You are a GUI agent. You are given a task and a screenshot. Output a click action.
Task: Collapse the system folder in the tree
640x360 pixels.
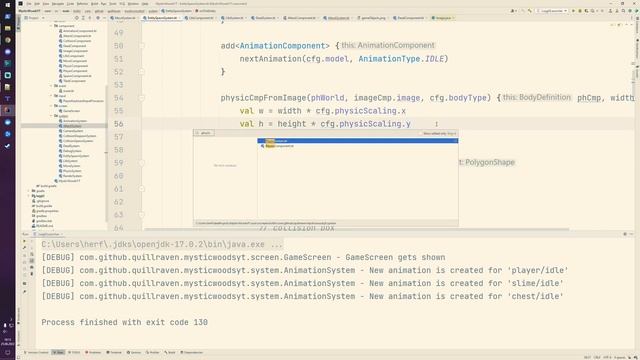pos(52,116)
